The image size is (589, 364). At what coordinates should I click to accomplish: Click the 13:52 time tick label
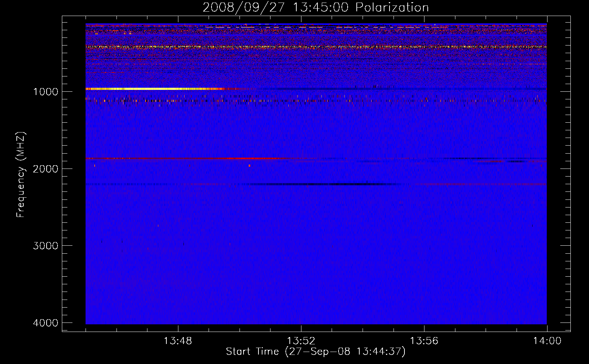(x=301, y=341)
